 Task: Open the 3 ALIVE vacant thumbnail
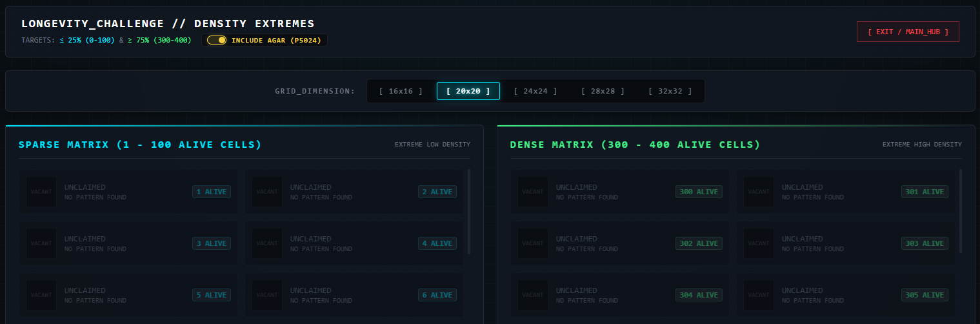click(41, 243)
